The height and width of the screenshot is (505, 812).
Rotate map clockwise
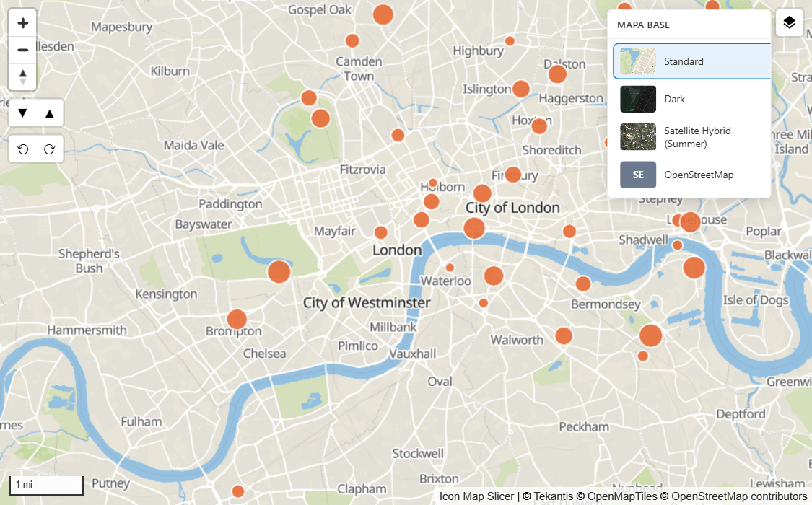[50, 149]
